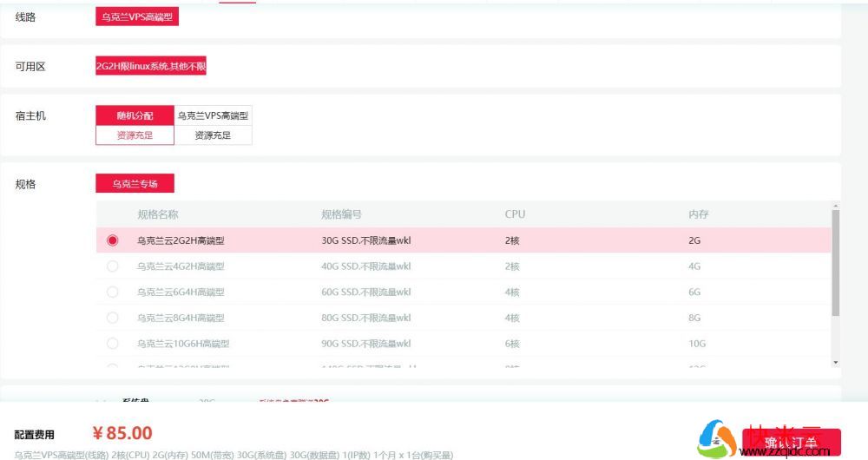Confirm the order with 确认订单 button
Screen dimensions: 868x460
click(791, 442)
